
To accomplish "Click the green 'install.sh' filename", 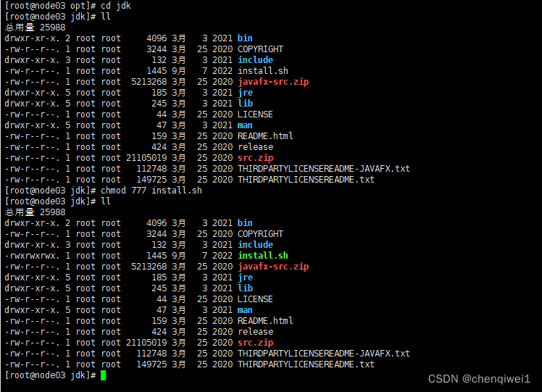I will 263,256.
